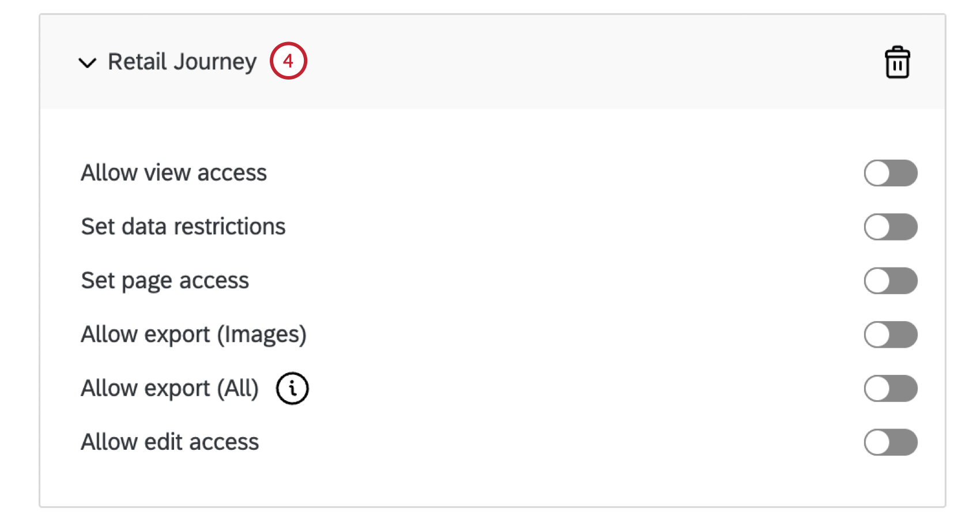Screen dimensions: 980x519
Task: Click the Set page access label
Action: [x=165, y=281]
